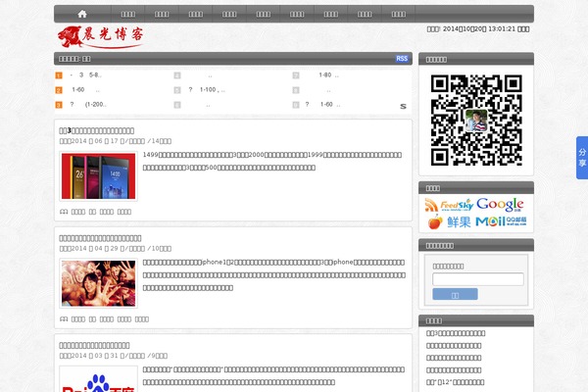This screenshot has height=392, width=588.
Task: Select the orange rank 2 badge
Action: (x=59, y=90)
